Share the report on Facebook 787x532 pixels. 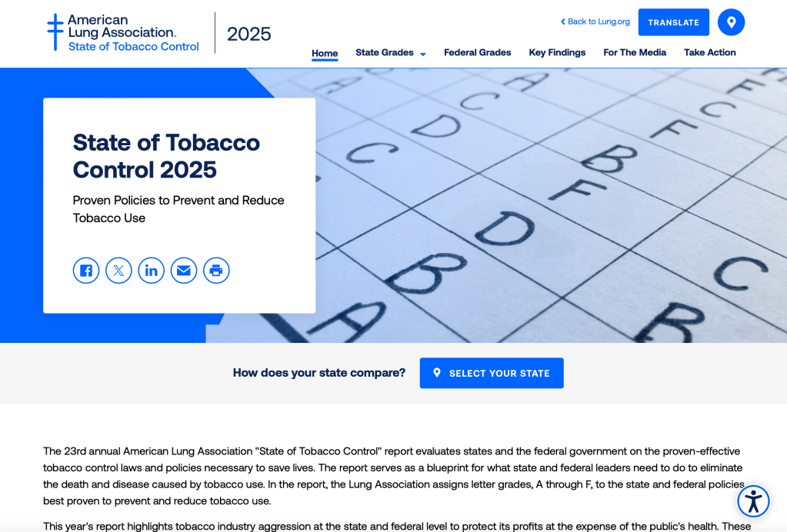tap(86, 271)
